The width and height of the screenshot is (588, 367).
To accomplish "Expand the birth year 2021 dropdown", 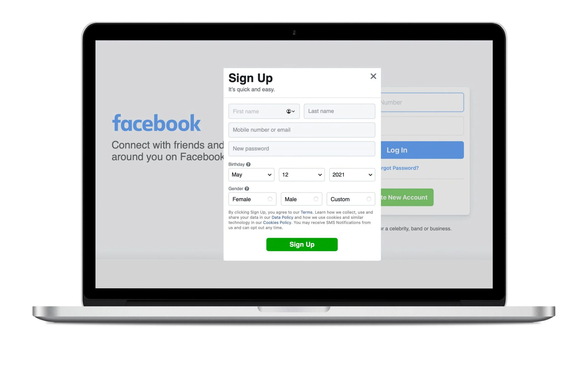I will click(351, 175).
